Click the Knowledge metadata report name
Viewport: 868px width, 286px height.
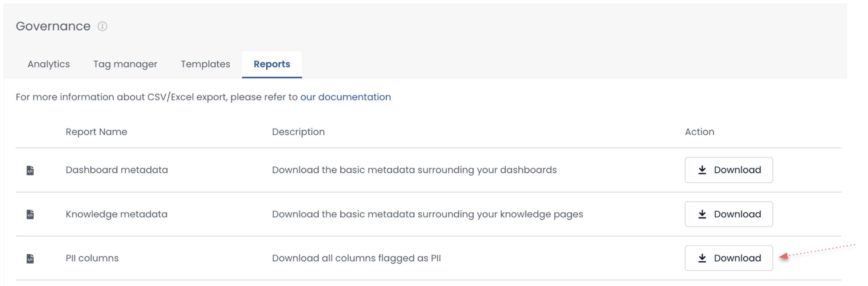116,214
